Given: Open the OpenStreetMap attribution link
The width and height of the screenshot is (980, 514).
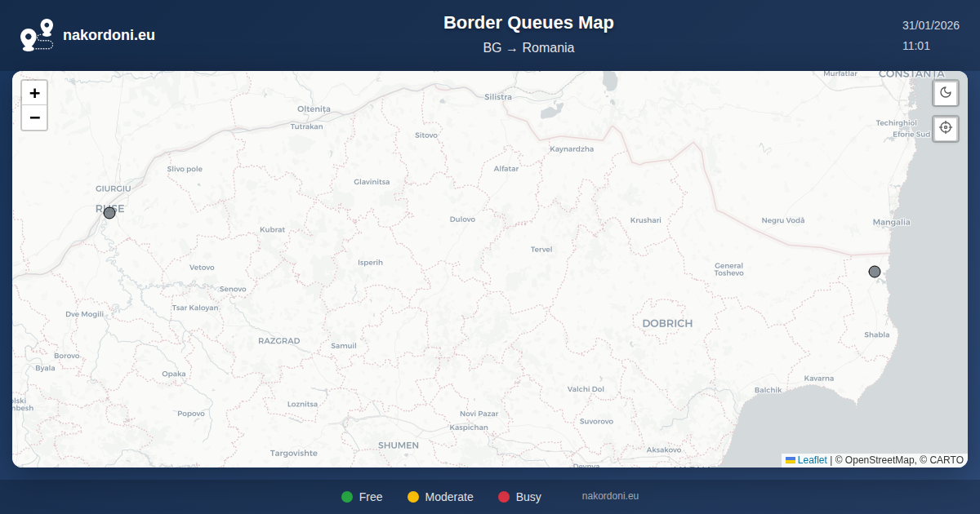Looking at the screenshot, I should (x=880, y=460).
